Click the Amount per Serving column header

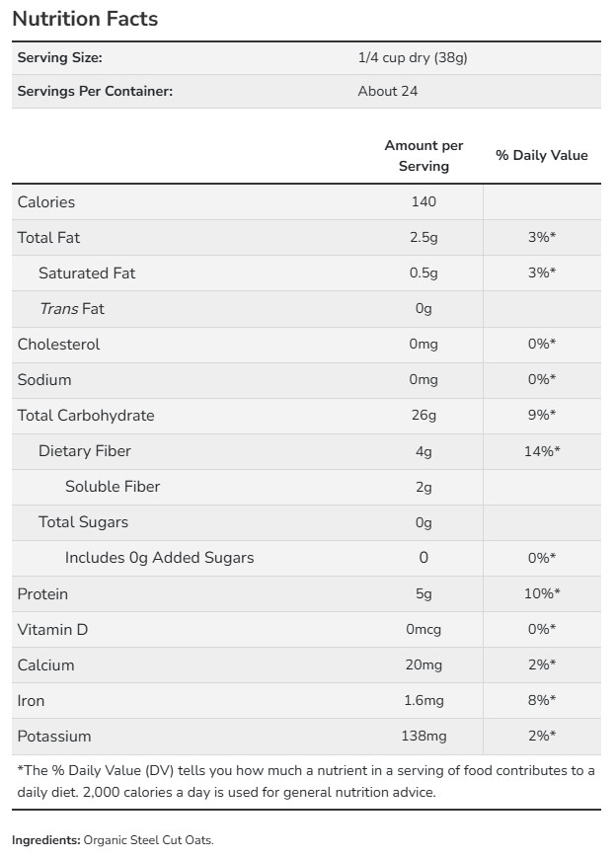423,156
